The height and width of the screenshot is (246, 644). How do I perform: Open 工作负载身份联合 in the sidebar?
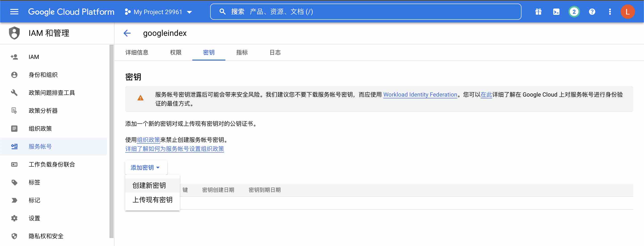pyautogui.click(x=52, y=164)
